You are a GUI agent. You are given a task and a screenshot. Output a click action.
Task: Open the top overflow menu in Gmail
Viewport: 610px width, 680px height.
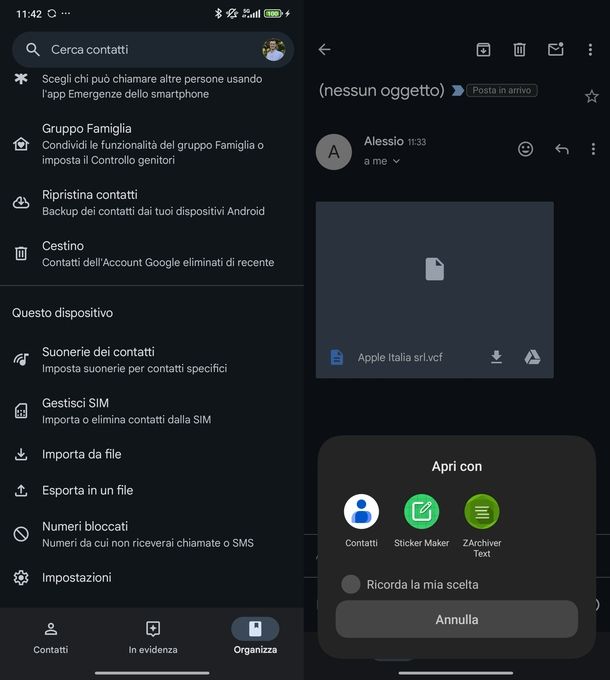(590, 49)
